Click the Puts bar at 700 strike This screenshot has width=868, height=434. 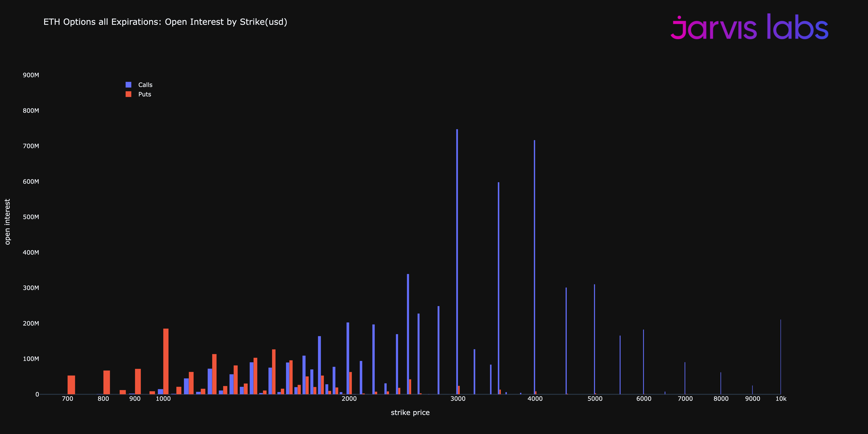coord(71,385)
